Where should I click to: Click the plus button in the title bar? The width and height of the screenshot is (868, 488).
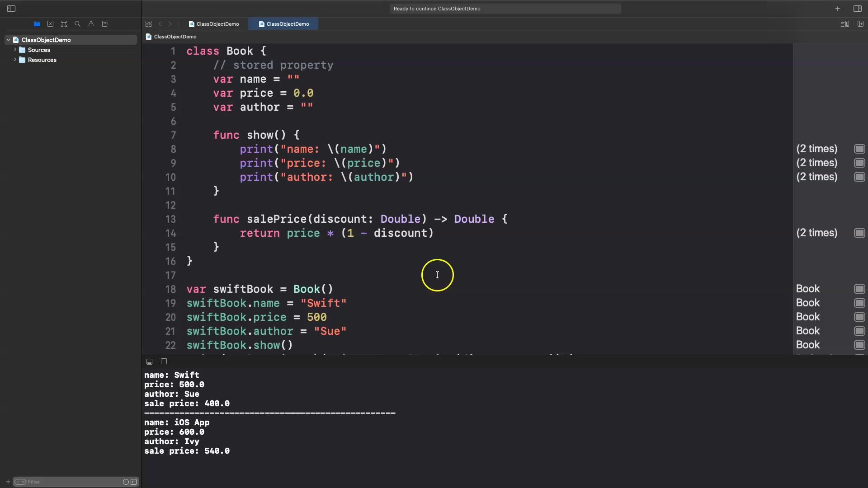[837, 9]
